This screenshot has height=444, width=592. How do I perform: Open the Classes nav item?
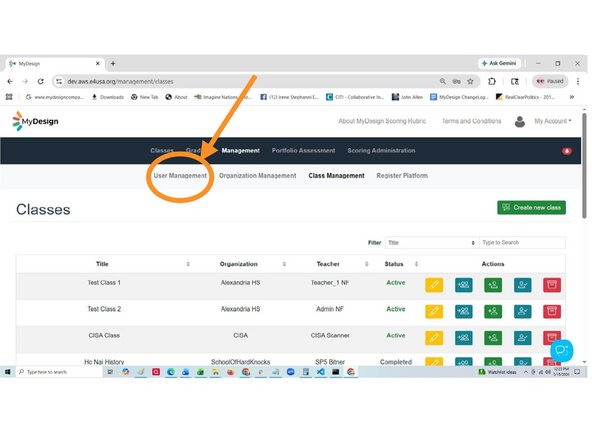pyautogui.click(x=162, y=151)
